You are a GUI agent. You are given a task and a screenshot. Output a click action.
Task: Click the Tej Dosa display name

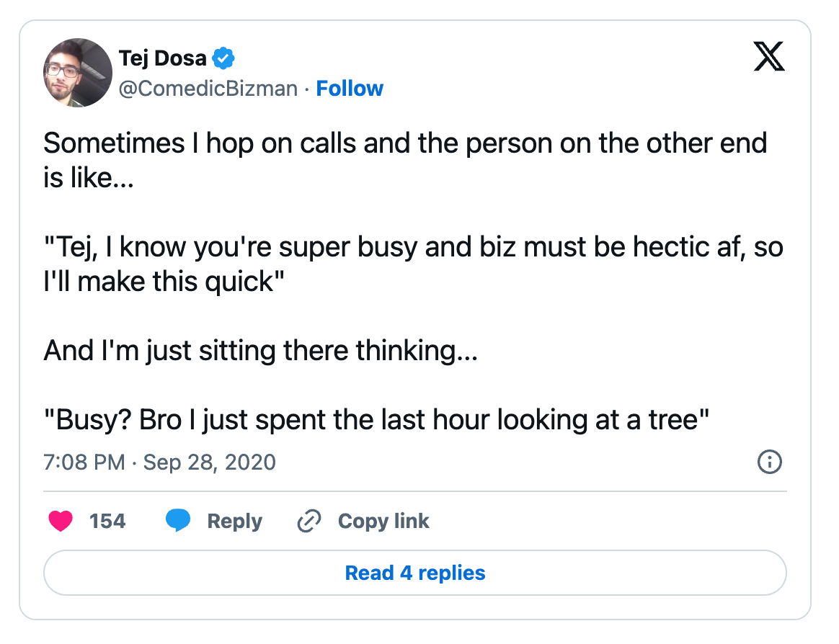[x=162, y=58]
